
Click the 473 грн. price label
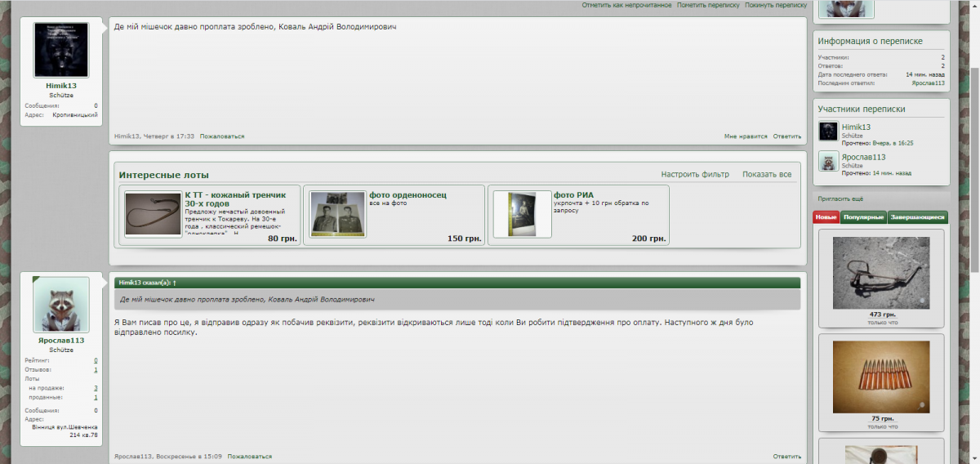(883, 315)
